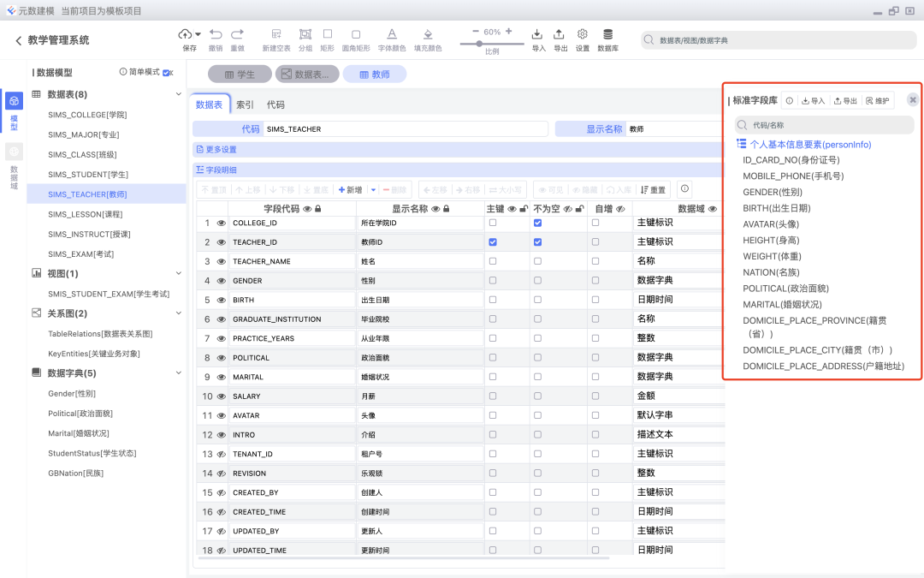The height and width of the screenshot is (578, 924).
Task: Uncheck COLLEGE_ID 不为空 not-null checkbox
Action: tap(537, 222)
